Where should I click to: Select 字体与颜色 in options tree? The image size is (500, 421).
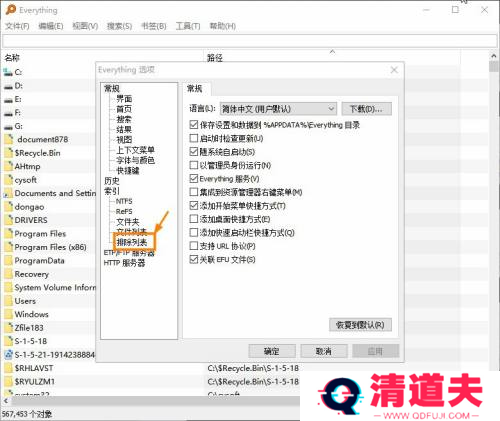[x=135, y=160]
